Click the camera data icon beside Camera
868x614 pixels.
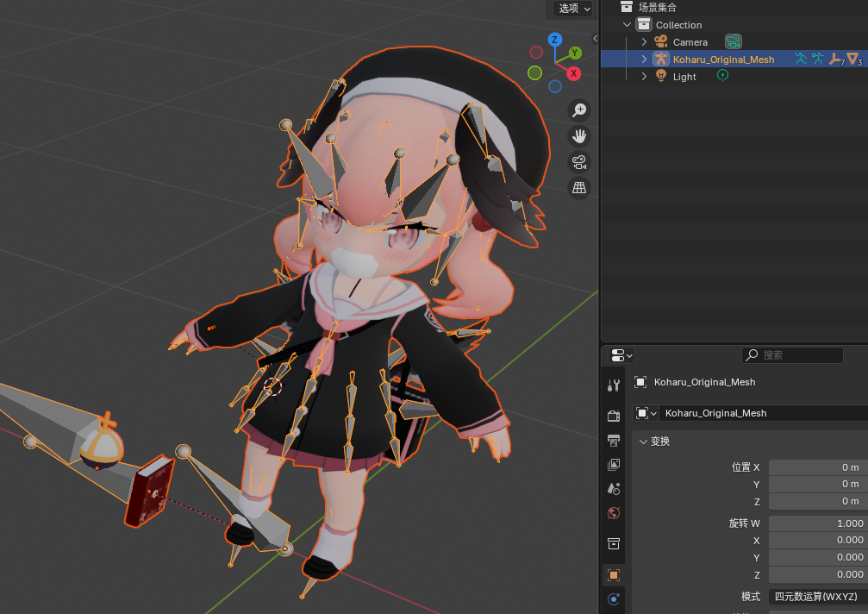[733, 41]
